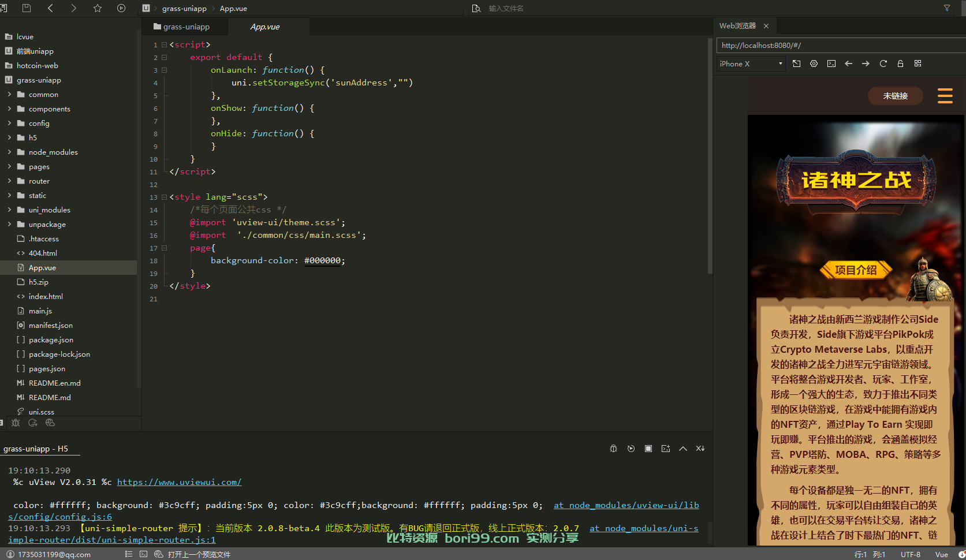The width and height of the screenshot is (966, 560).
Task: Navigate back in the Web browser panel
Action: coord(848,64)
